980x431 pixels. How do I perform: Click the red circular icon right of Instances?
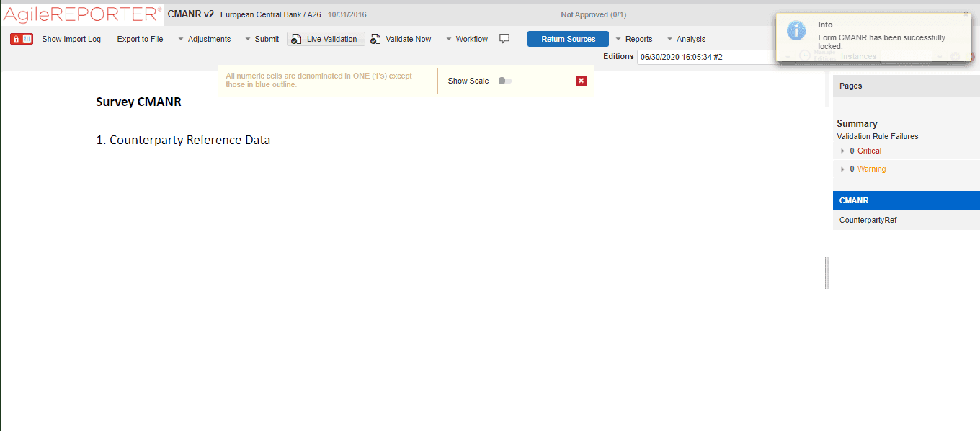972,56
